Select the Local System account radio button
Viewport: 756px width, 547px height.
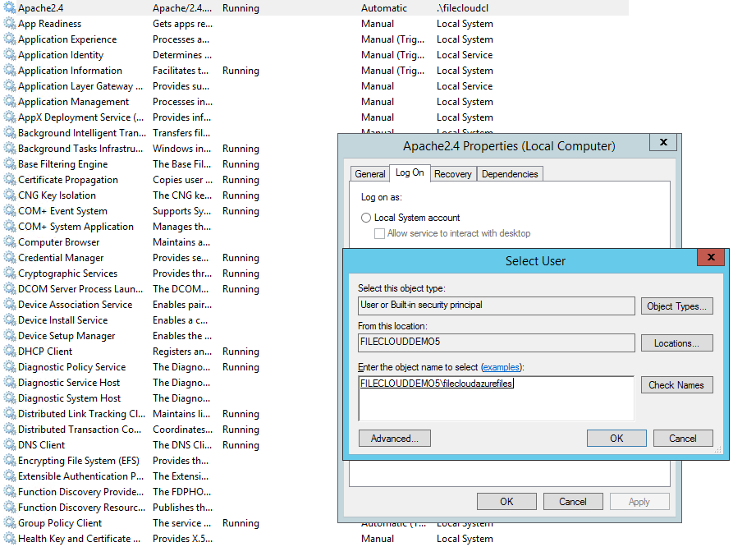coord(366,218)
